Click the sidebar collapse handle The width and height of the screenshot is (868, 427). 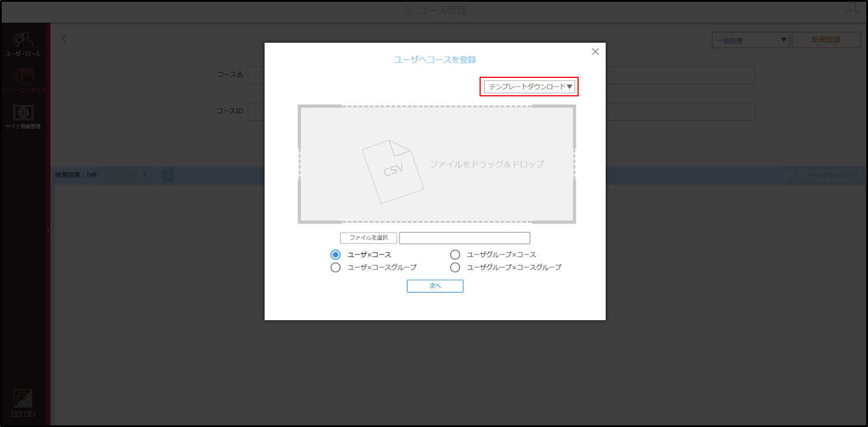tap(48, 230)
